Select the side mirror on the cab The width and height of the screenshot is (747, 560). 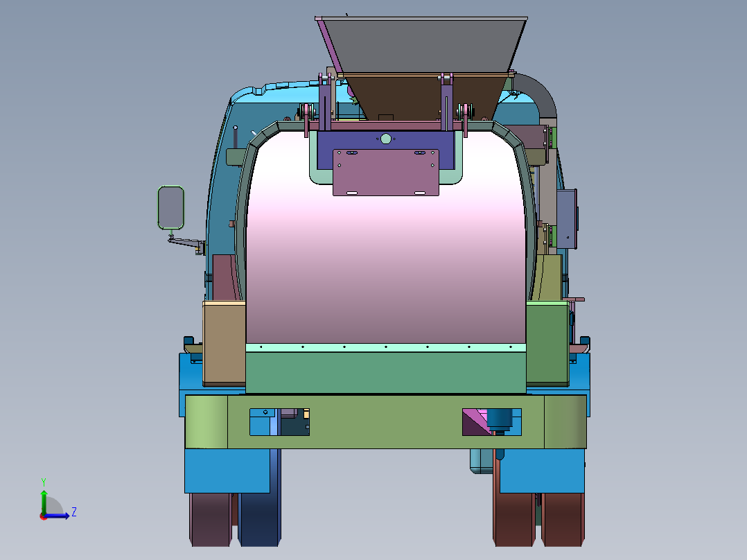[170, 208]
